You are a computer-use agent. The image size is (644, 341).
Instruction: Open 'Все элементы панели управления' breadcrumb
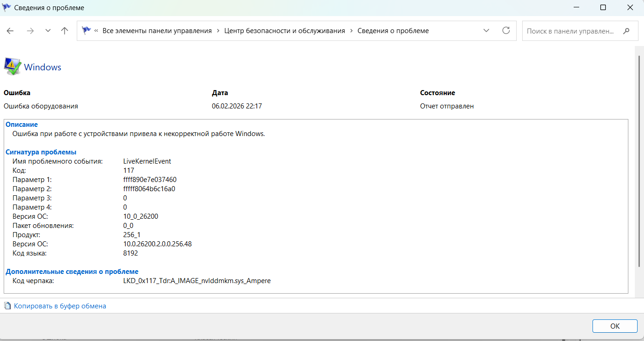coord(157,31)
